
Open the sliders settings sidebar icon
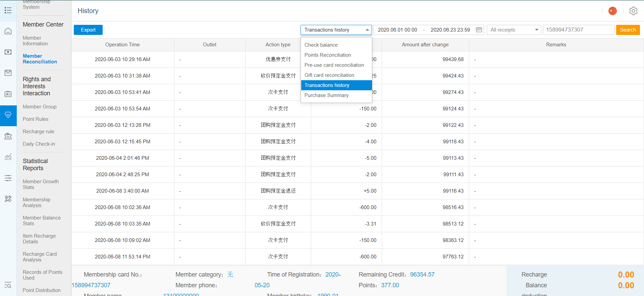[8, 178]
